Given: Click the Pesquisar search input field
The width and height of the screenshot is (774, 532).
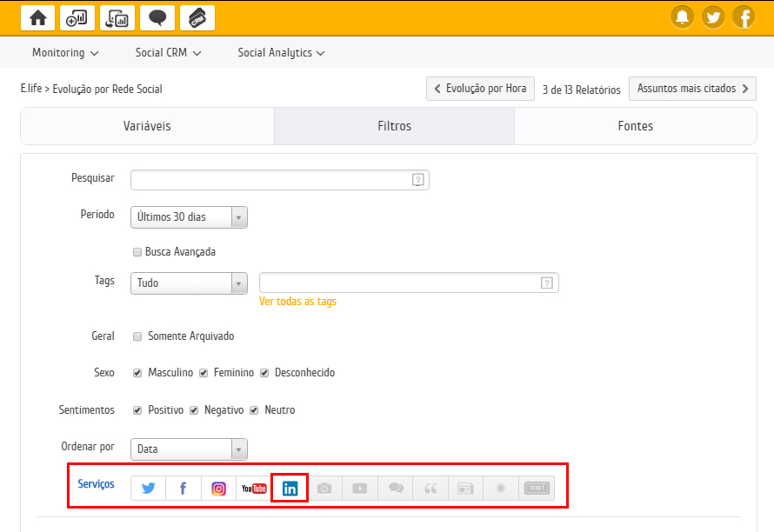Looking at the screenshot, I should tap(271, 180).
